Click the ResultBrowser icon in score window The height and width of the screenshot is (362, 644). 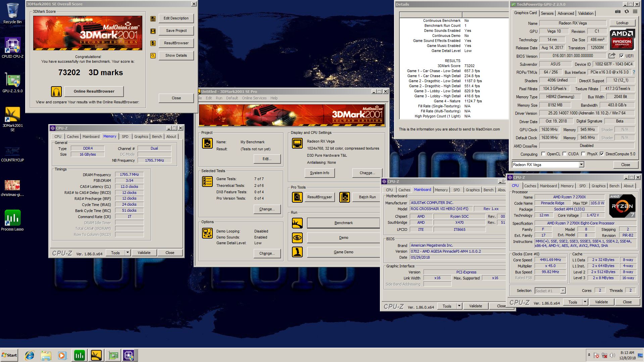(x=153, y=43)
